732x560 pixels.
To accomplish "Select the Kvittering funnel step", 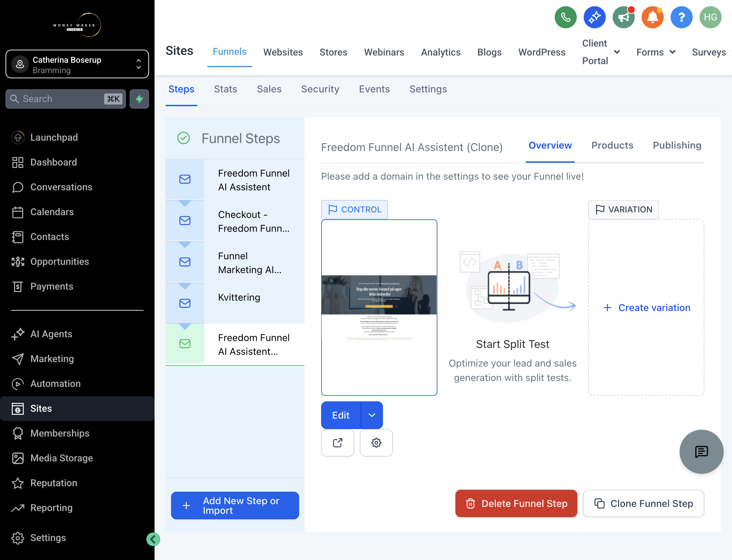I will pyautogui.click(x=235, y=303).
